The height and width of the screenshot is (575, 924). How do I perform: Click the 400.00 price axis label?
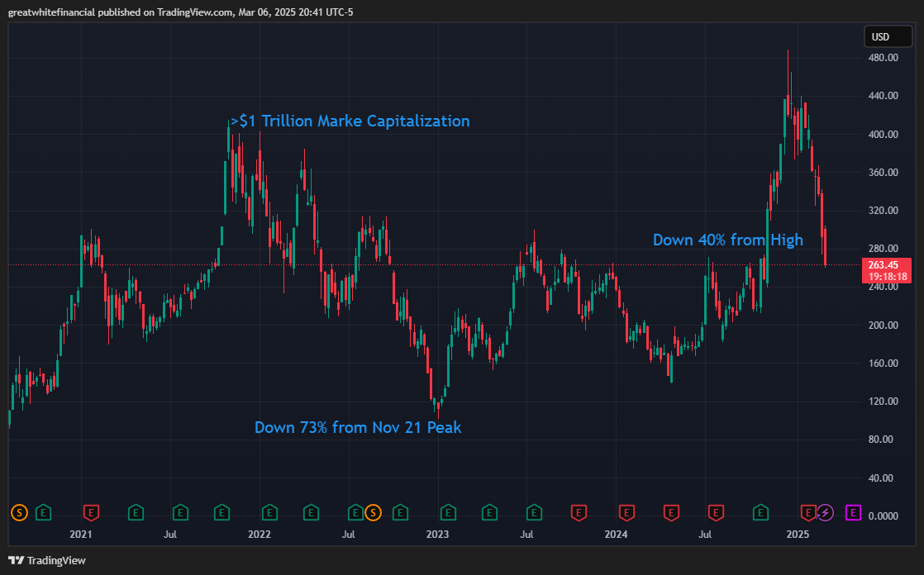(x=882, y=135)
